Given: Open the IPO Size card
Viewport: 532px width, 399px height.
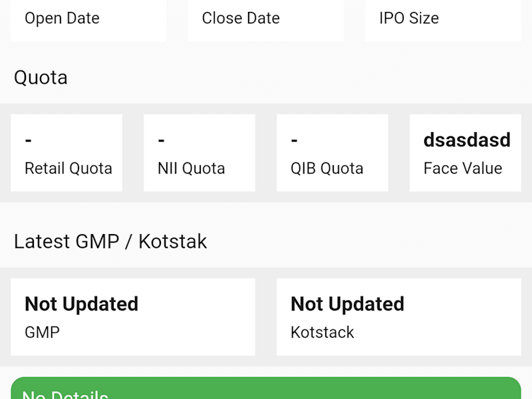Looking at the screenshot, I should tap(443, 21).
